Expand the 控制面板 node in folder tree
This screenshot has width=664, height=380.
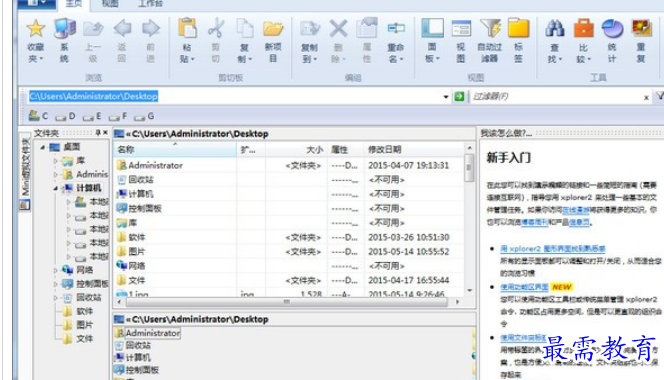click(55, 284)
